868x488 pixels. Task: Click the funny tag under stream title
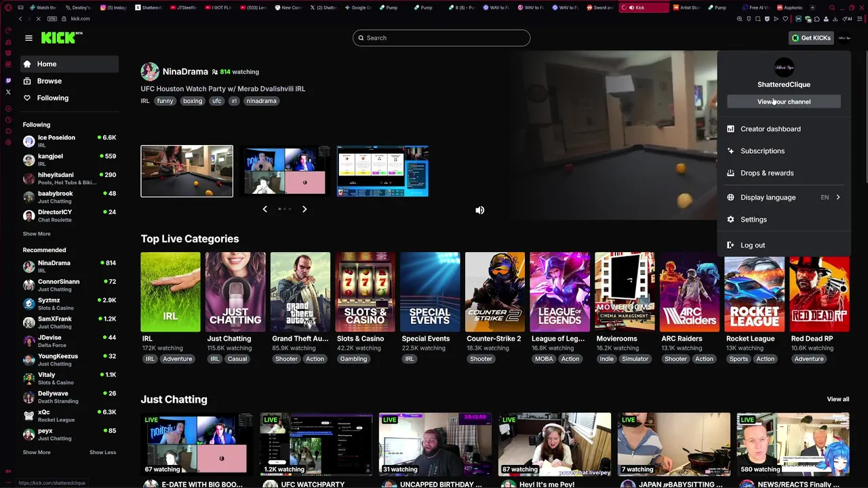(x=165, y=101)
